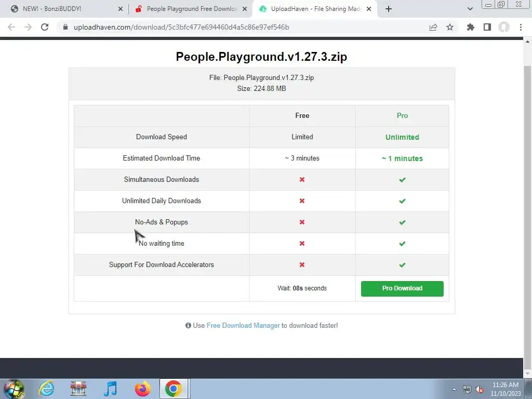This screenshot has height=399, width=532.
Task: Click red X in Unlimited Daily Downloads row
Action: (x=302, y=201)
